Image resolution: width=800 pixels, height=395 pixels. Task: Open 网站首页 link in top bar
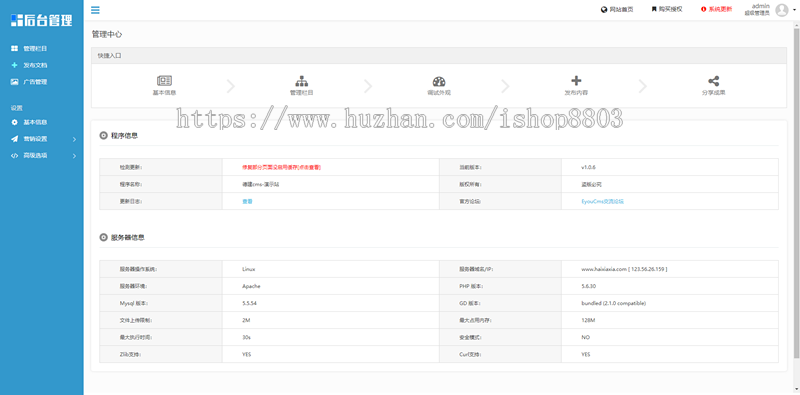pyautogui.click(x=617, y=9)
